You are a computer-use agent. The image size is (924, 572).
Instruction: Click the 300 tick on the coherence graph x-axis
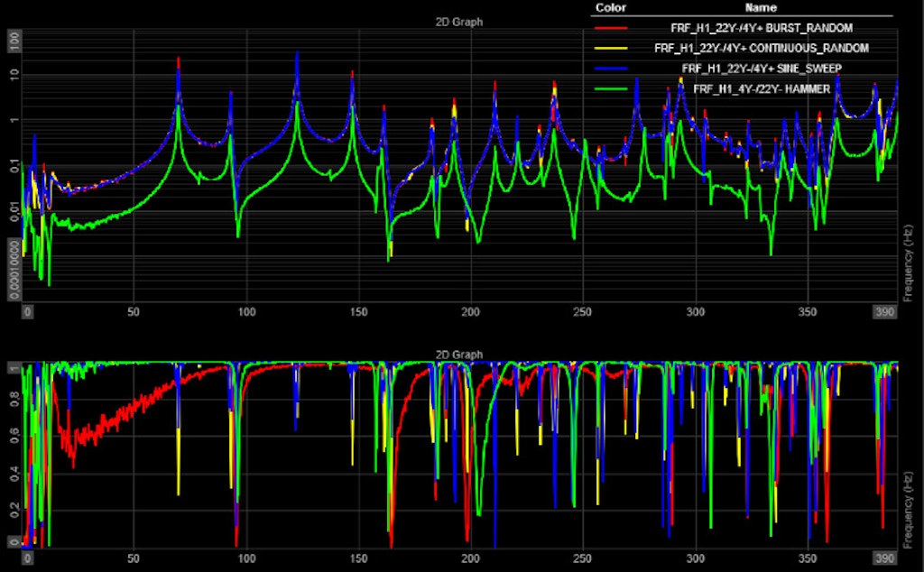coord(696,558)
